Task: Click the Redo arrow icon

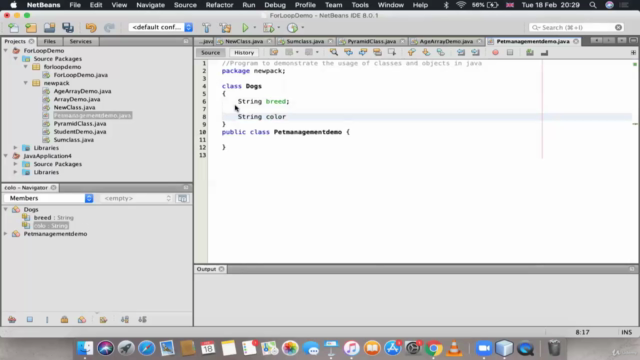Action: coord(109,28)
